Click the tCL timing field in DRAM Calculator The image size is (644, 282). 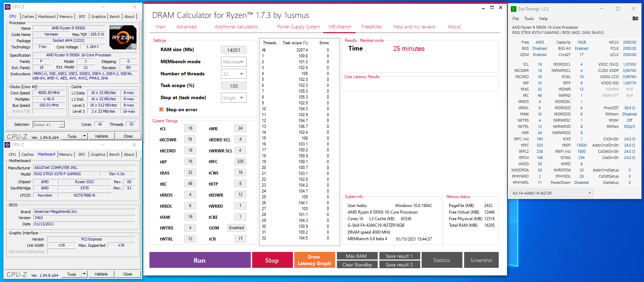click(190, 128)
